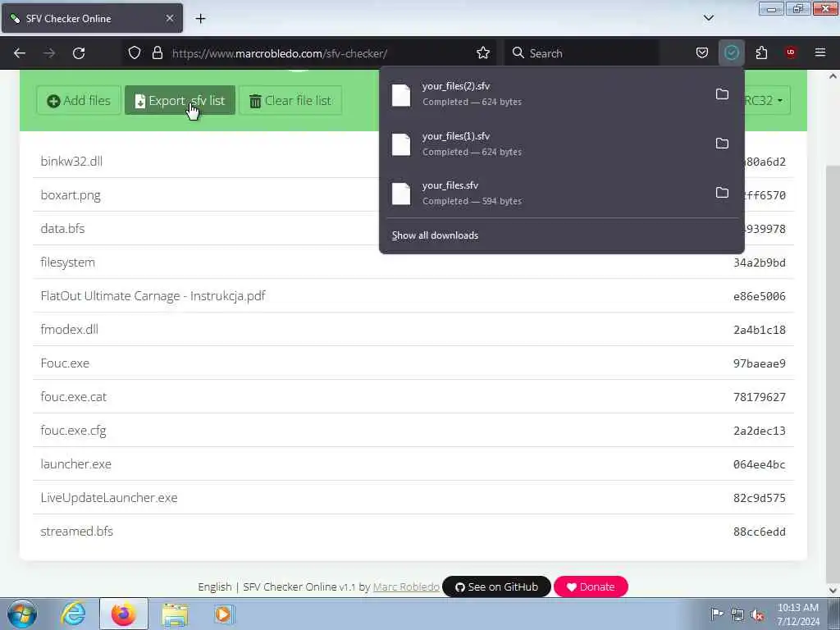Open downloaded your_files(1).sfv

pos(546,144)
